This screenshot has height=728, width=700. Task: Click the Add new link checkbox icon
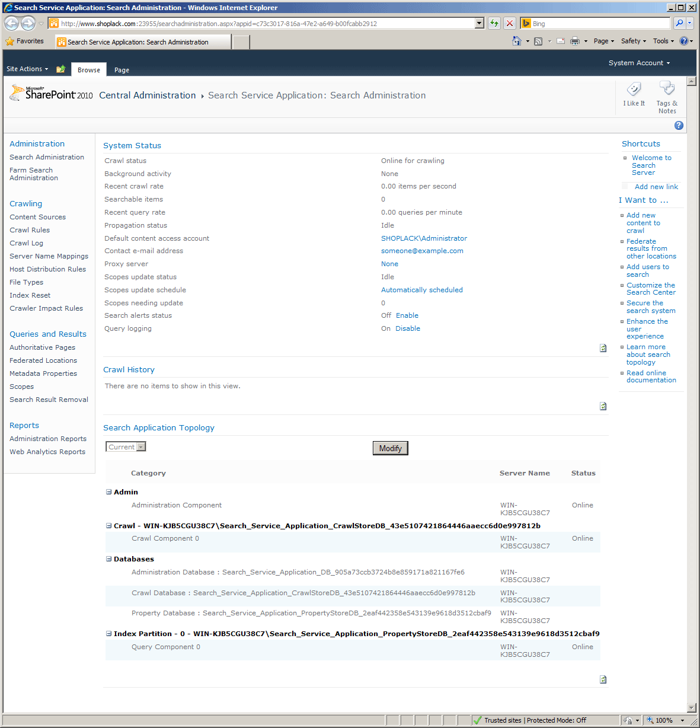pyautogui.click(x=625, y=186)
